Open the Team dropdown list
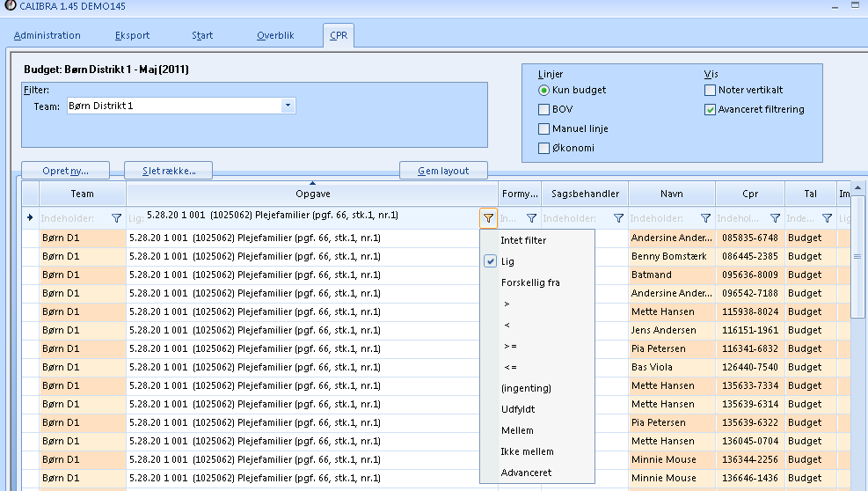Viewport: 868px width, 491px height. 288,106
